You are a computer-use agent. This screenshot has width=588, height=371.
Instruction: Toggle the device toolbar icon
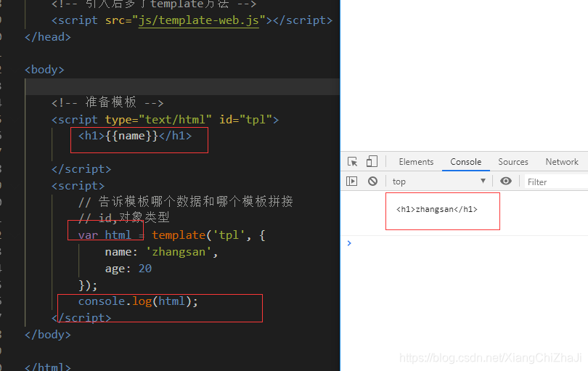tap(372, 162)
